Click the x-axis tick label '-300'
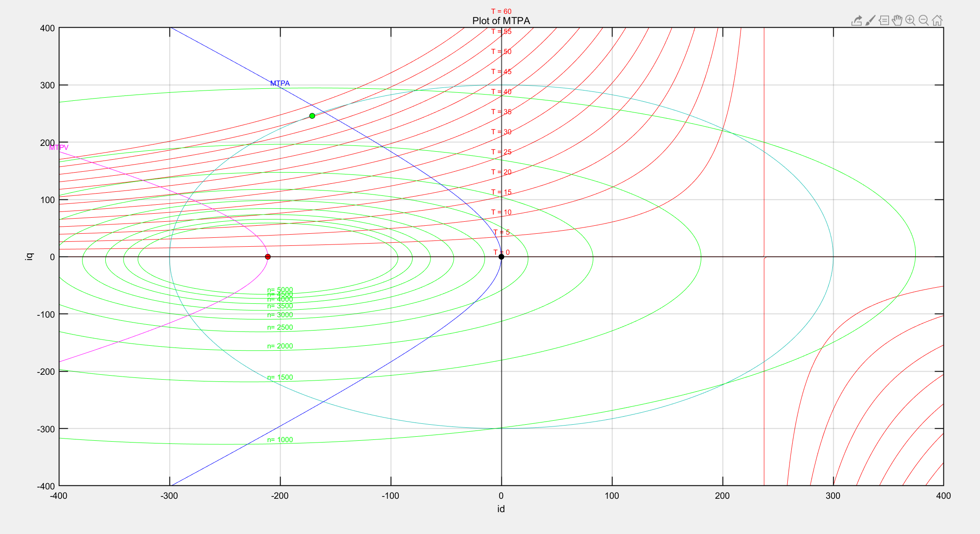The height and width of the screenshot is (534, 980). pyautogui.click(x=170, y=496)
